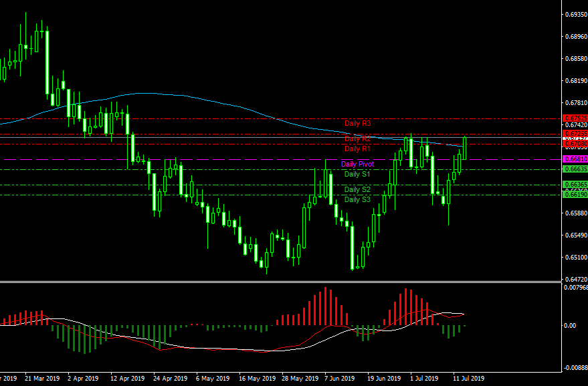Click the 19 Jun 2019 date label
The width and height of the screenshot is (588, 386).
(385, 379)
